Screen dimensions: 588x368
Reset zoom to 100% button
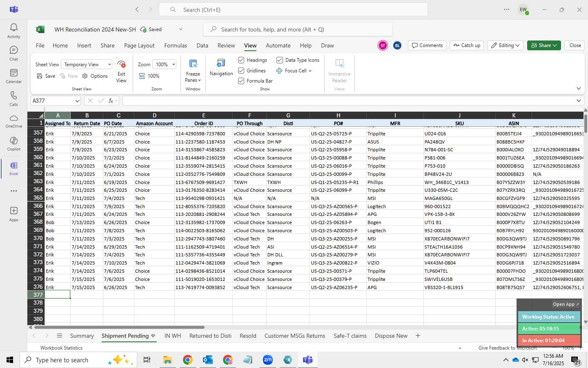pos(149,76)
